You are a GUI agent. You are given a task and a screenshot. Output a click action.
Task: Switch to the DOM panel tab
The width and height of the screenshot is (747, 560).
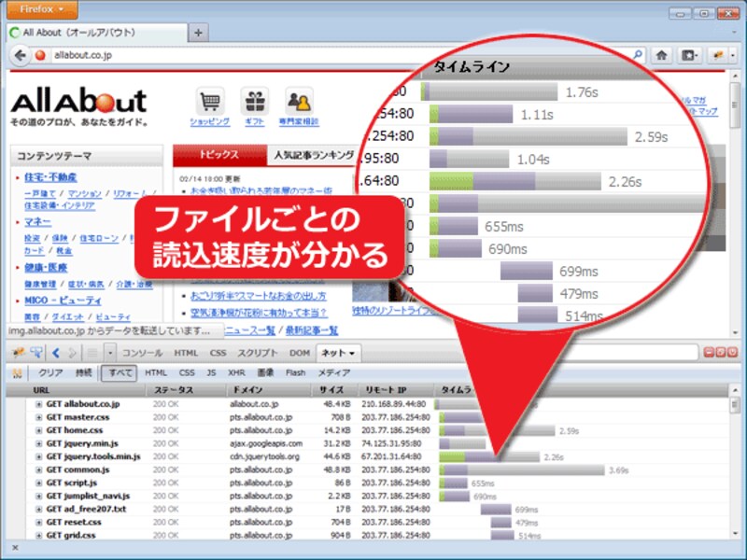(x=299, y=353)
